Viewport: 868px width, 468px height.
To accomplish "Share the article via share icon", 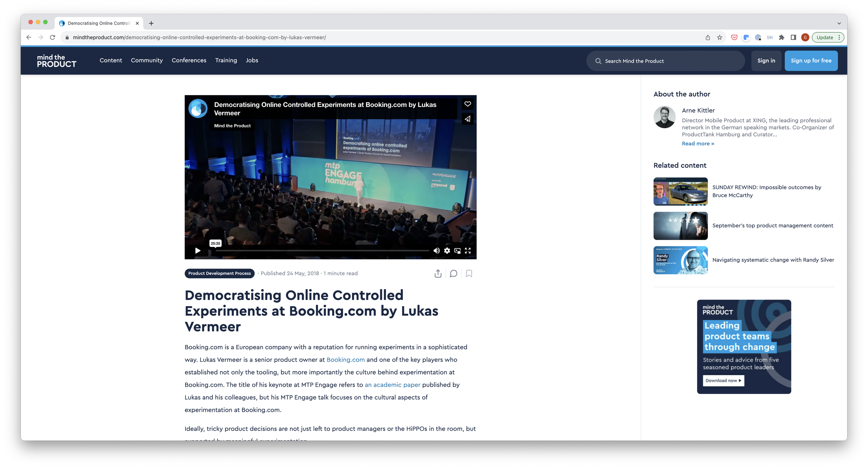I will tap(438, 273).
